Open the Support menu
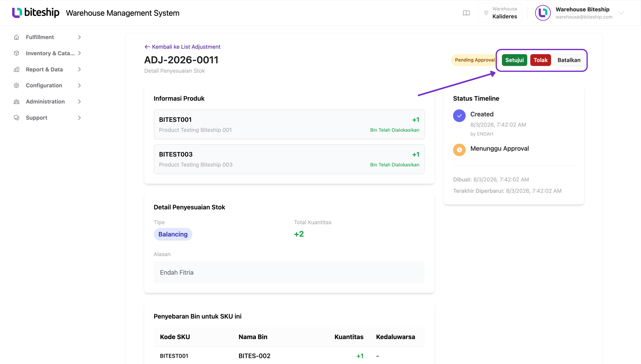641x364 pixels. click(x=47, y=118)
